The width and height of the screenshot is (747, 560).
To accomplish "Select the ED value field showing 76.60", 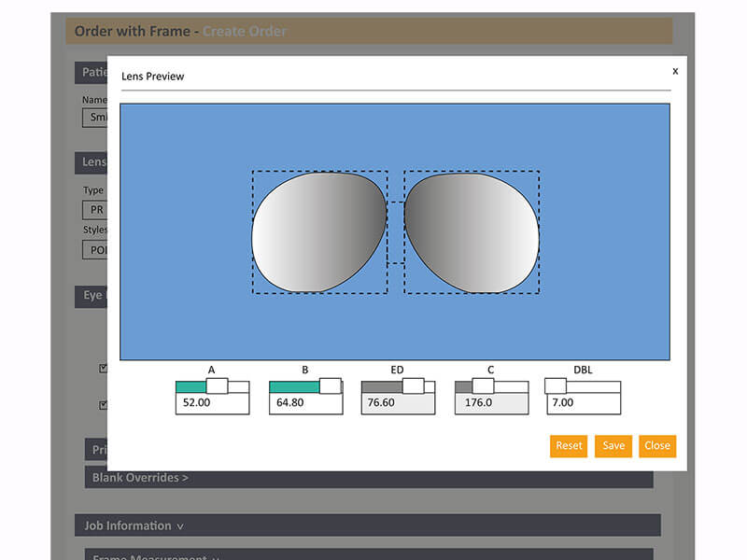I will 397,401.
